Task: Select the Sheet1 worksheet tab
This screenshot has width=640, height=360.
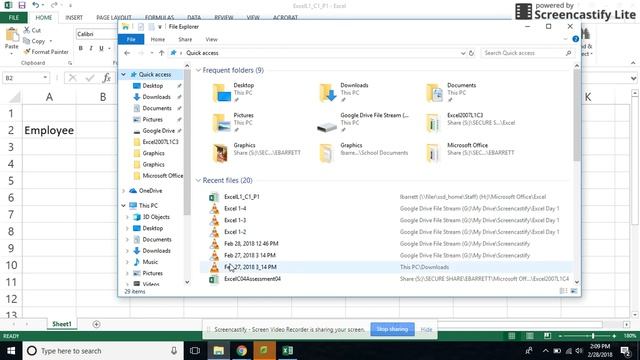Action: [62, 324]
